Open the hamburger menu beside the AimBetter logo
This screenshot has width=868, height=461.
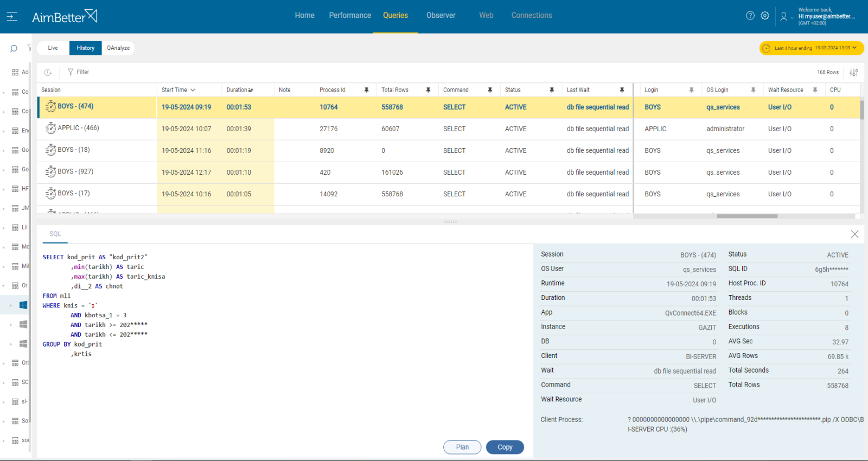pyautogui.click(x=12, y=17)
